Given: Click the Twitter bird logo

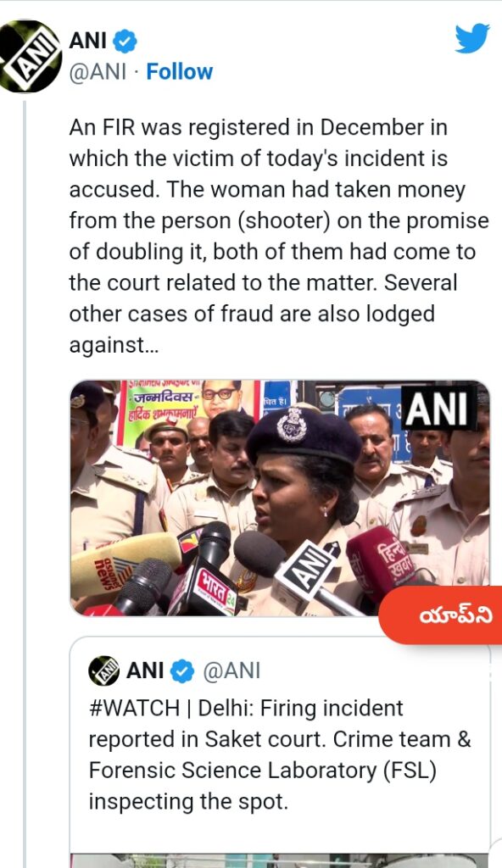Looking at the screenshot, I should pos(472,39).
